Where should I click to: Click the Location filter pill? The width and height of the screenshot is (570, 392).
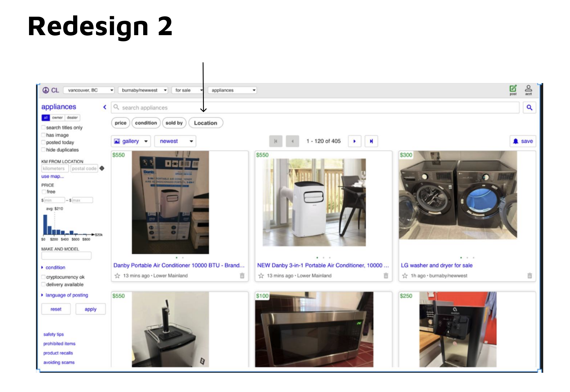205,123
